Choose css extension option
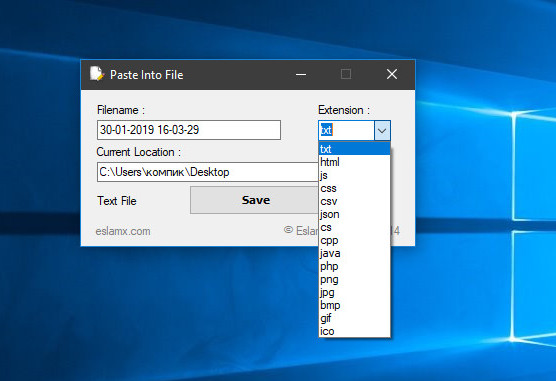 coord(355,188)
